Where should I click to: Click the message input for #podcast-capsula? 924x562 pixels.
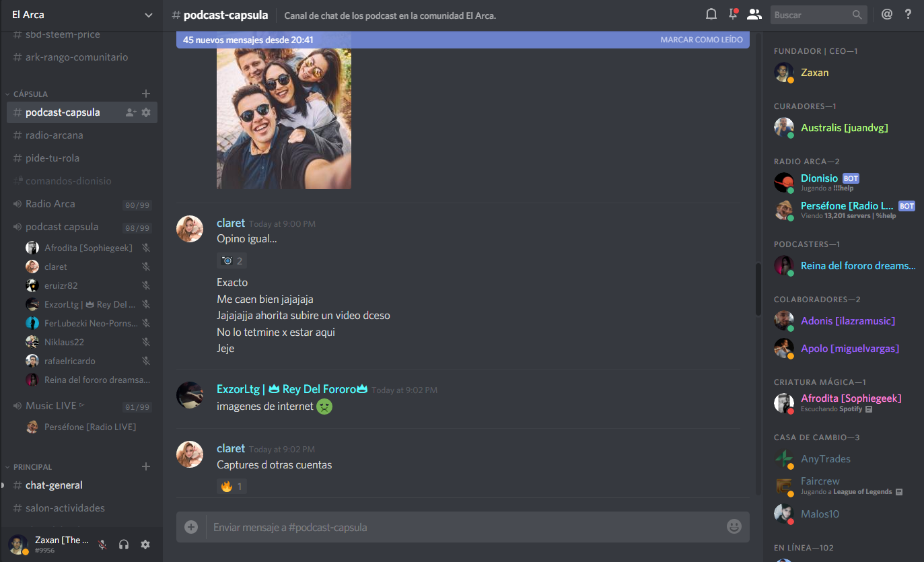(464, 527)
